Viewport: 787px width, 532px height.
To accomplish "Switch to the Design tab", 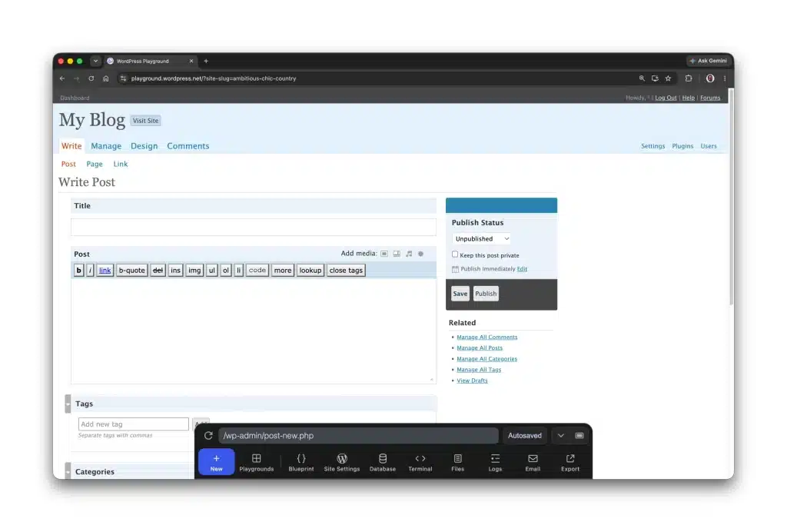I will 144,146.
